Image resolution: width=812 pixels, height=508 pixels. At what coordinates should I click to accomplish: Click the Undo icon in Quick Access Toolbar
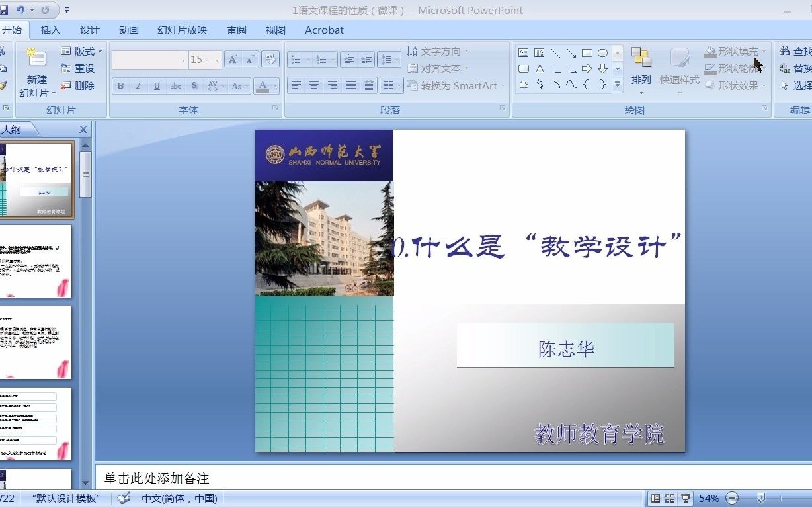click(20, 9)
